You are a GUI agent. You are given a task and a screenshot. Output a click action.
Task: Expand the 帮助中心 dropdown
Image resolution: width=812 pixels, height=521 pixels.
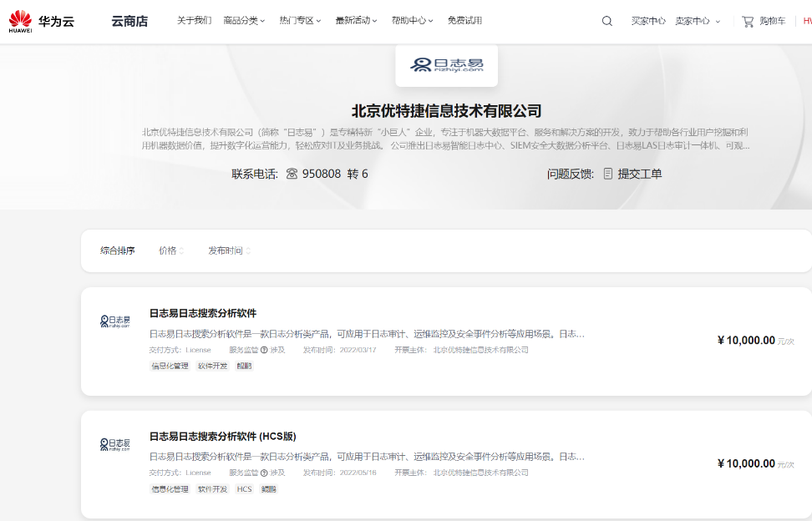click(x=412, y=21)
